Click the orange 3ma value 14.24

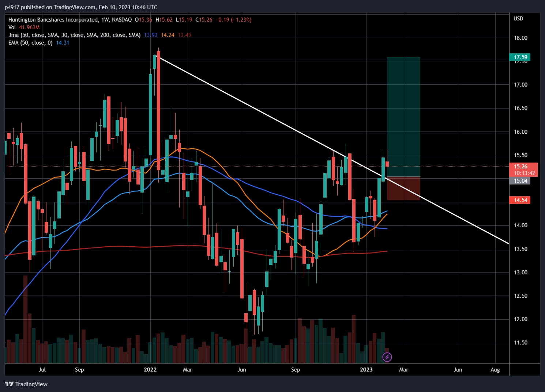[x=168, y=35]
